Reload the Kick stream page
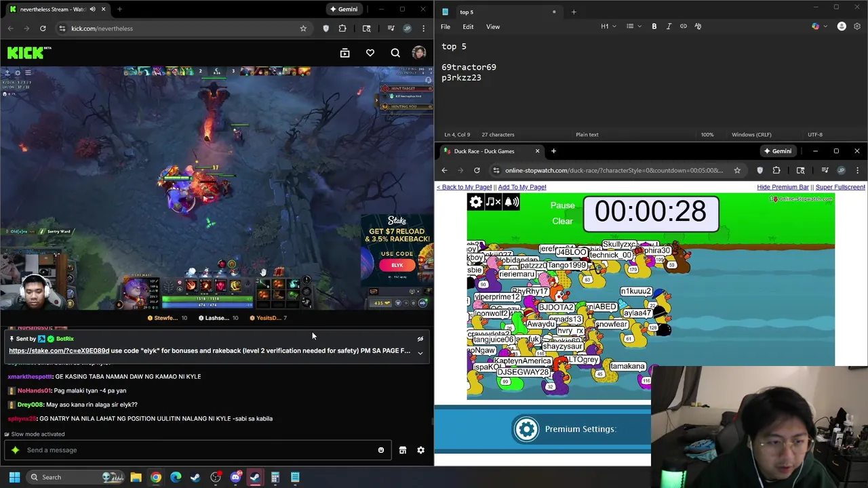The height and width of the screenshot is (488, 868). [43, 28]
